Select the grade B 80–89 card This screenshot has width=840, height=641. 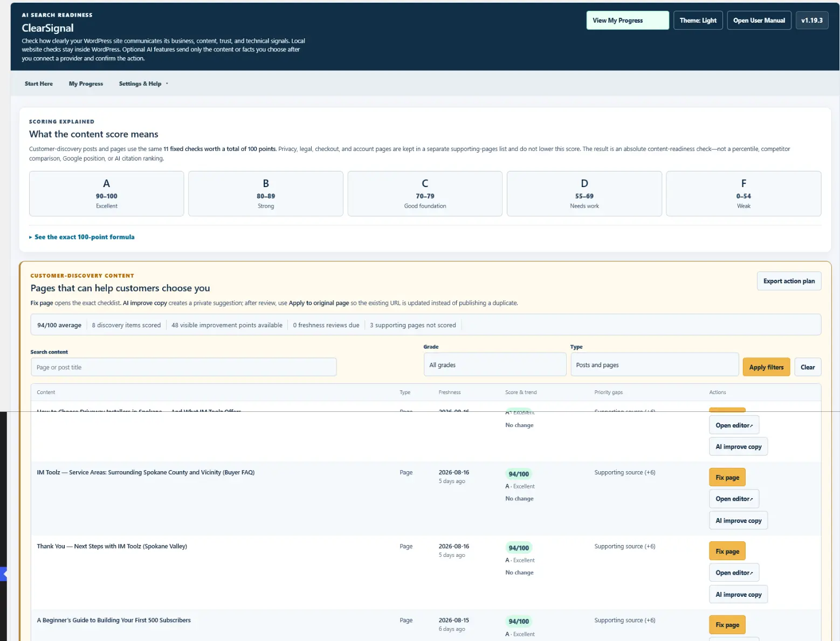(266, 194)
